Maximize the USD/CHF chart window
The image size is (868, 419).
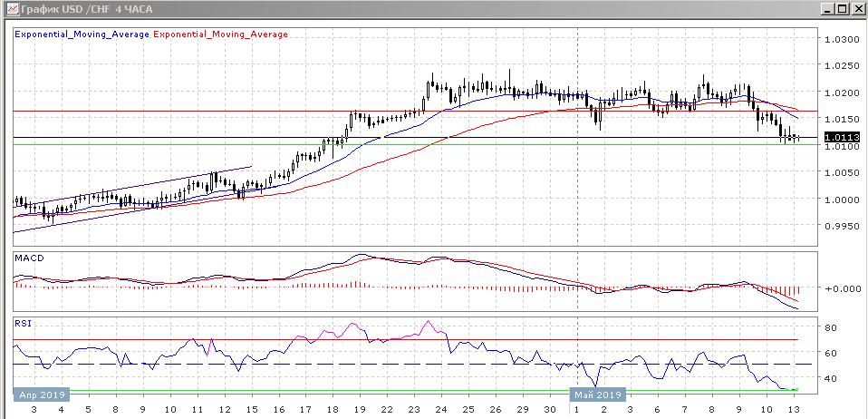point(842,9)
